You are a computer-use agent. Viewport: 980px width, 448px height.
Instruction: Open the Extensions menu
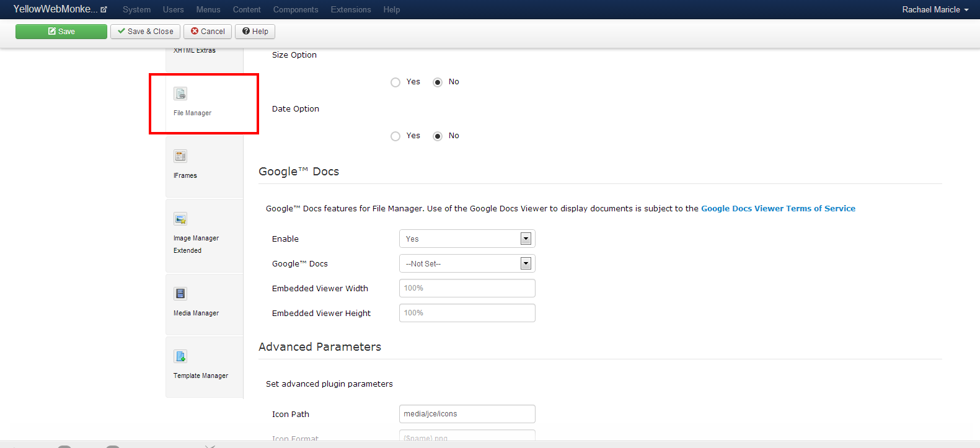click(x=351, y=9)
